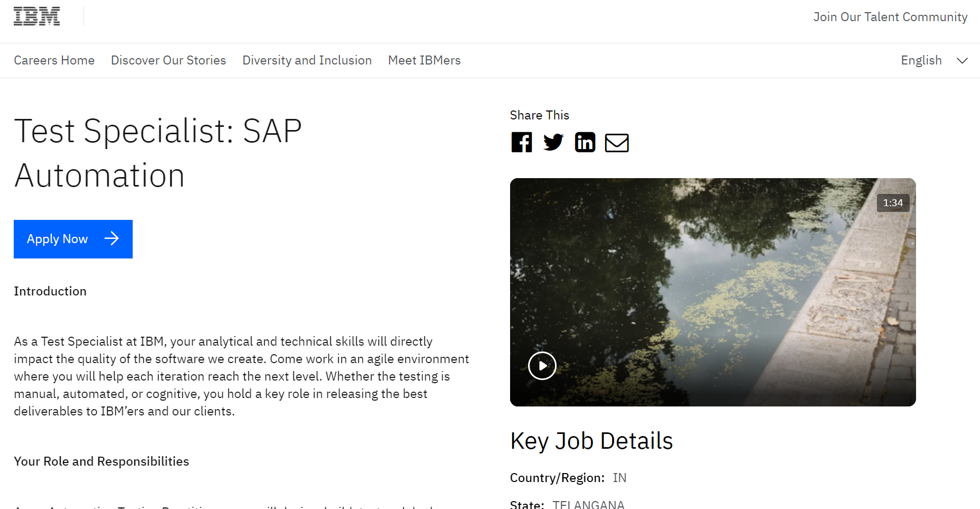Play the job video
This screenshot has height=509, width=980.
[542, 366]
